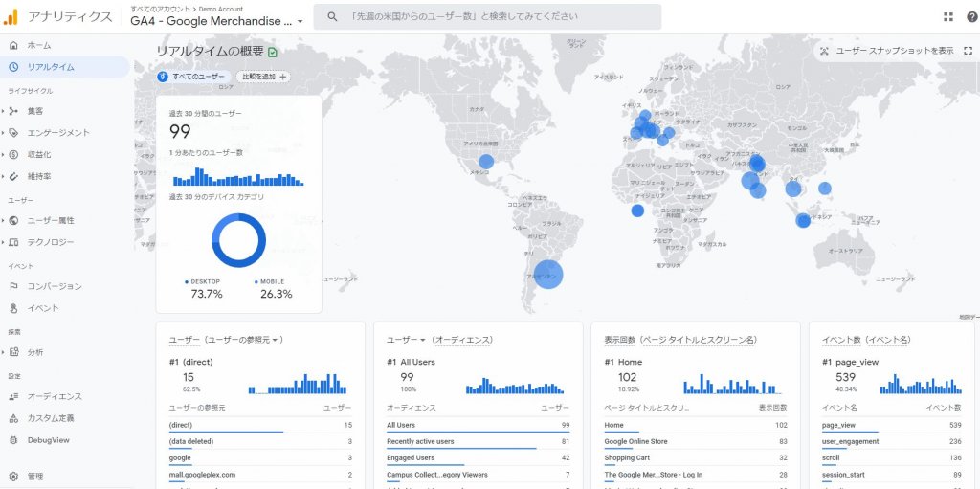Select the session_start event row
The image size is (980, 489).
pos(892,475)
